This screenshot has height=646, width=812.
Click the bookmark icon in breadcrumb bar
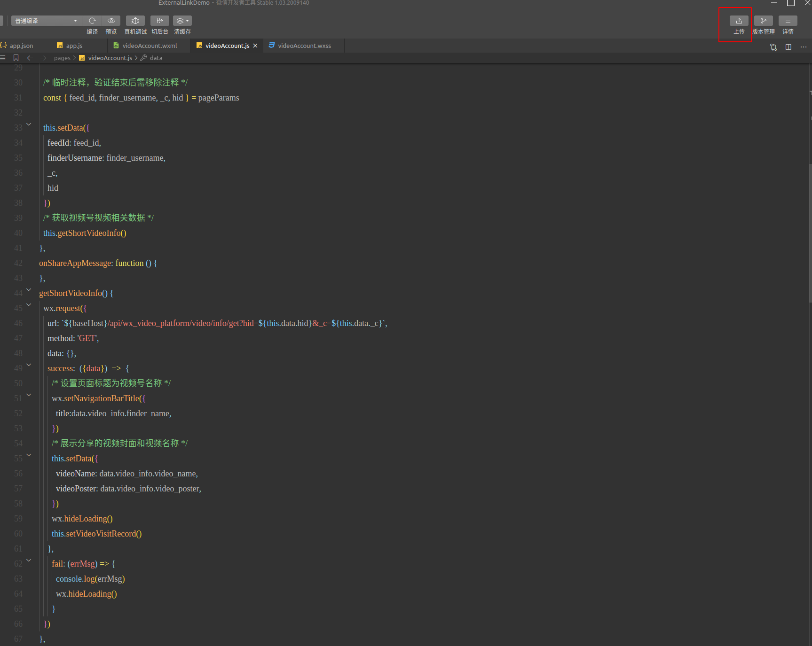point(16,58)
